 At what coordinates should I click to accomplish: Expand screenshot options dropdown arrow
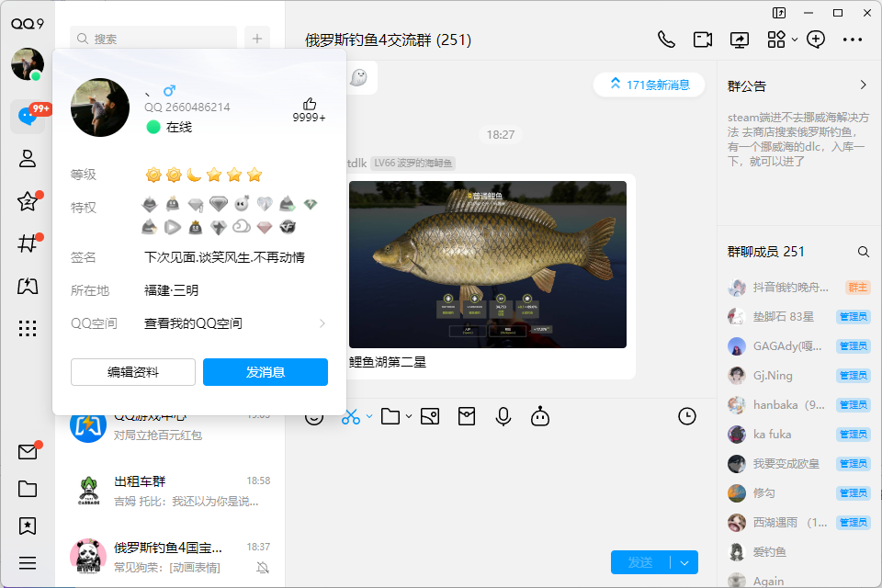click(369, 417)
